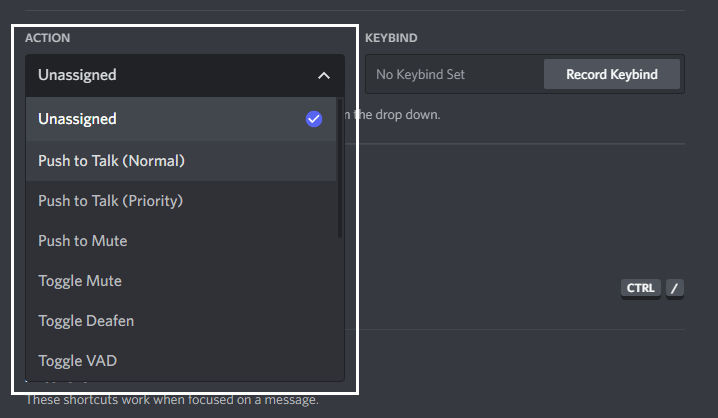The width and height of the screenshot is (718, 418).
Task: Click the dropdown list scrollbar thumb
Action: pos(340,168)
